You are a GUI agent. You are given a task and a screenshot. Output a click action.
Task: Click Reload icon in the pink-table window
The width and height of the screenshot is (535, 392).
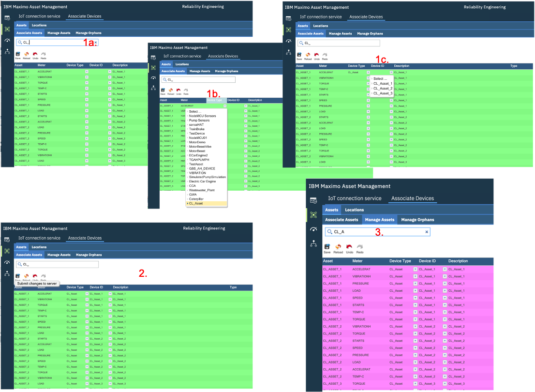pyautogui.click(x=338, y=246)
